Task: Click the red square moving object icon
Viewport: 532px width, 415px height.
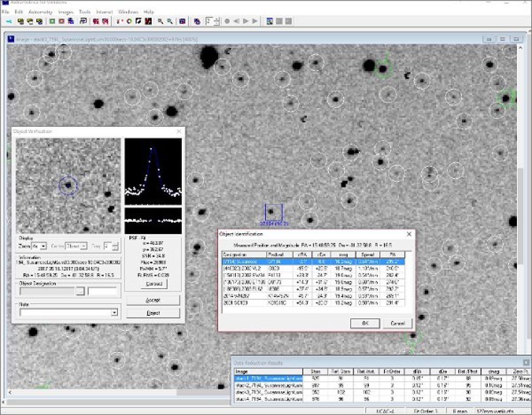Action: (x=61, y=21)
